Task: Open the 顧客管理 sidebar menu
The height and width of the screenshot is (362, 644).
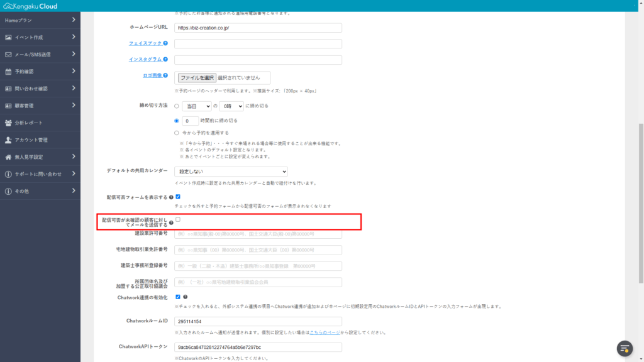Action: (x=40, y=106)
